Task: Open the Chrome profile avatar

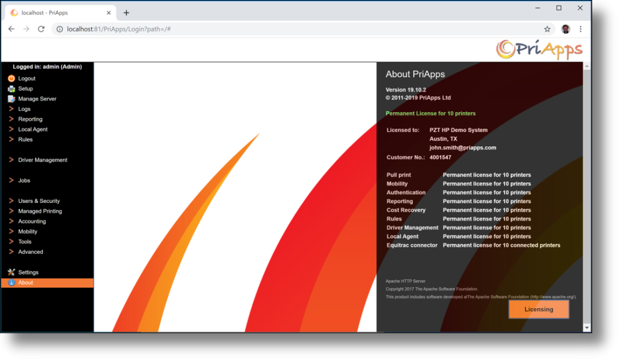Action: point(566,29)
